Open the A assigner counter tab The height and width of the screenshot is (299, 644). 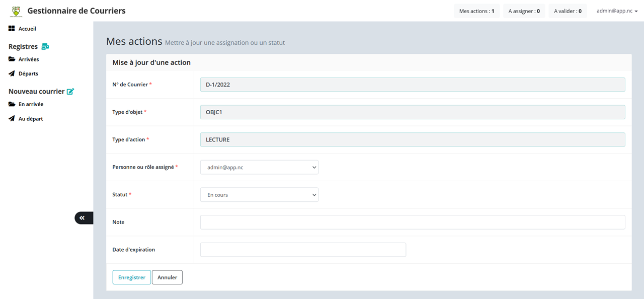pos(524,11)
